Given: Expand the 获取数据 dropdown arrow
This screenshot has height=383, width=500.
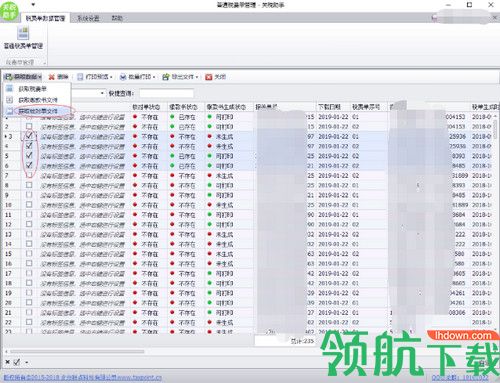Looking at the screenshot, I should pyautogui.click(x=40, y=77).
